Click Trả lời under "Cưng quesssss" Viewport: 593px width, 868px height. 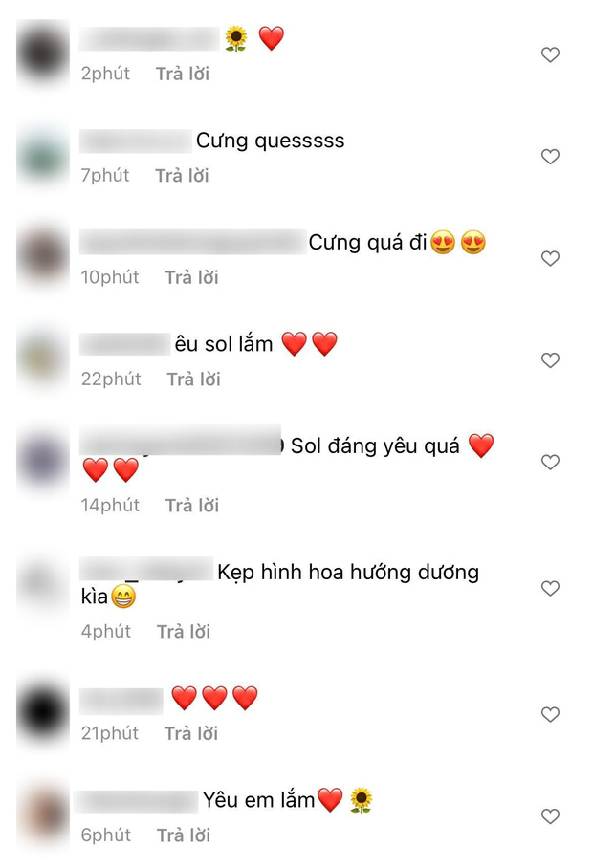pyautogui.click(x=182, y=176)
